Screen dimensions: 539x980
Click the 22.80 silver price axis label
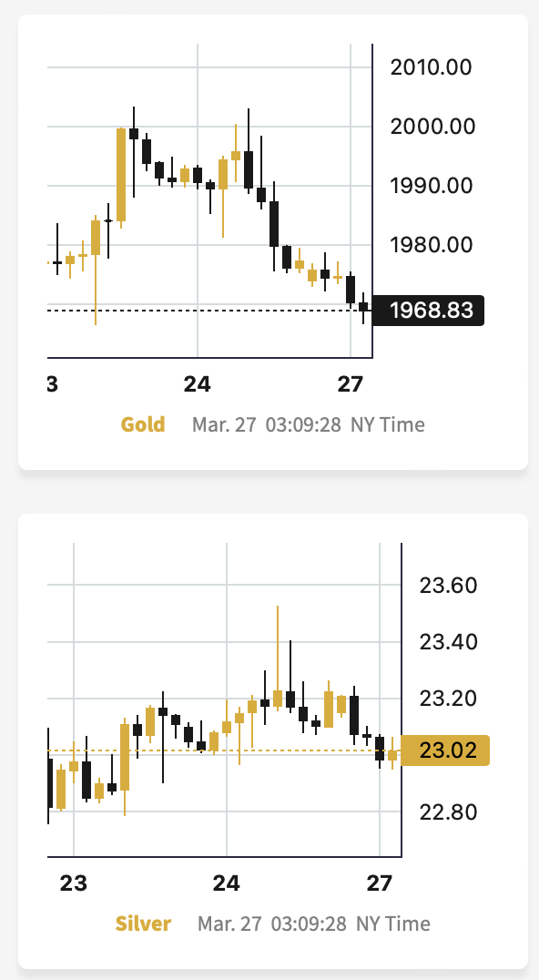click(x=449, y=812)
